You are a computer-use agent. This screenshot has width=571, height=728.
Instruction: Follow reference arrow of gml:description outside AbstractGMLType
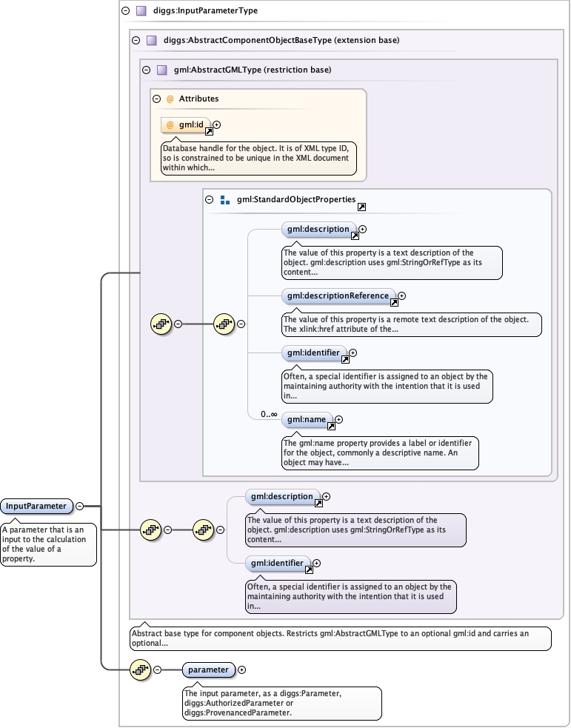(x=318, y=504)
